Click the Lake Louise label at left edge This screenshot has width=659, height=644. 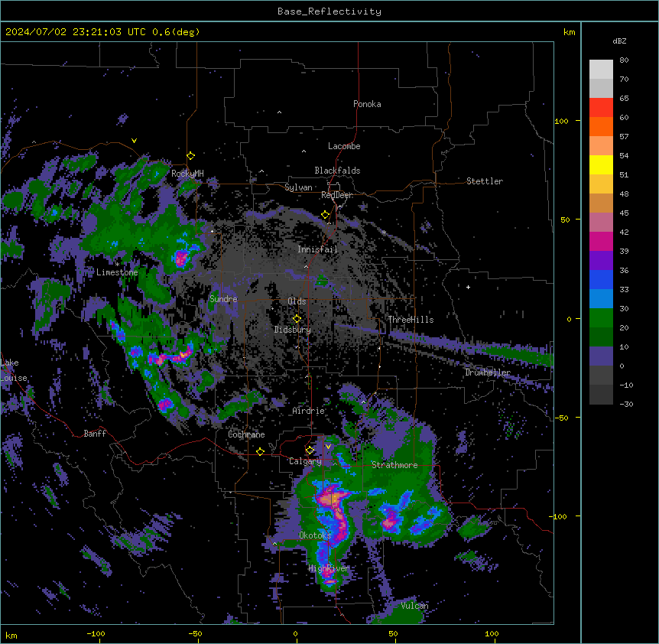click(14, 370)
